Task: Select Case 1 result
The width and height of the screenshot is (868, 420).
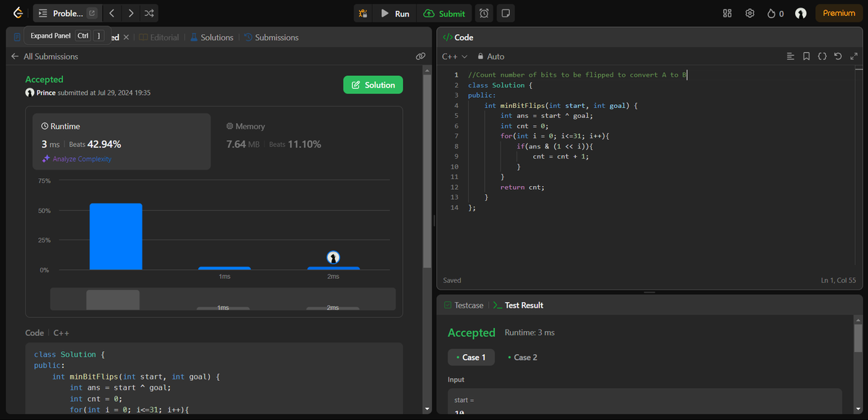Action: point(471,357)
